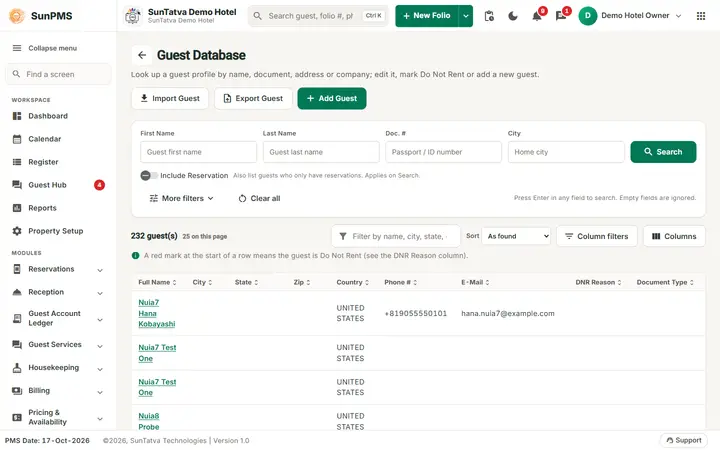Expand the Reception module chevron
The height and width of the screenshot is (450, 720).
[x=100, y=292]
